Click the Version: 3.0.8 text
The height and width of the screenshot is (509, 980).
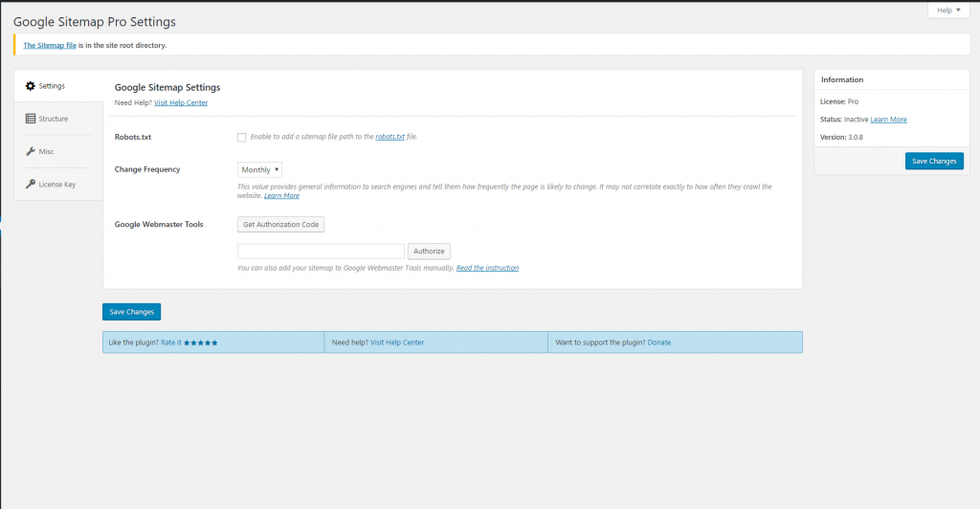click(841, 137)
